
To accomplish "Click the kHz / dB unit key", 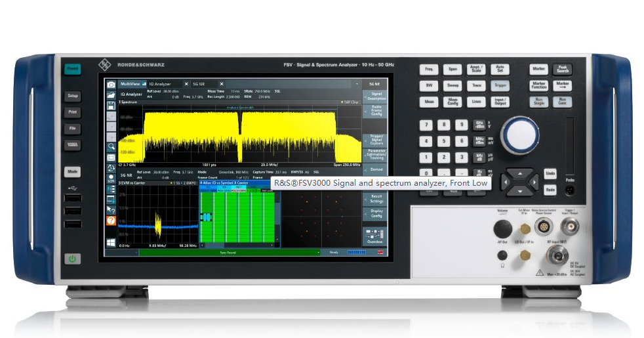I will [x=479, y=158].
